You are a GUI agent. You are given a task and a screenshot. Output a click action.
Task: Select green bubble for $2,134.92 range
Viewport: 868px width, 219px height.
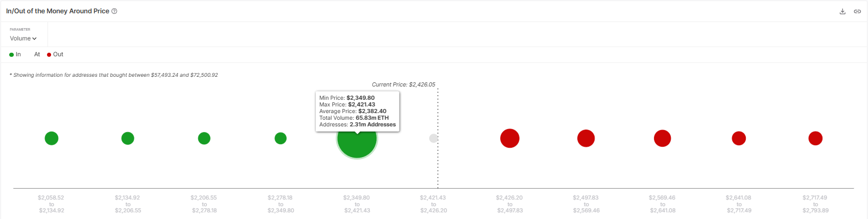(128, 138)
